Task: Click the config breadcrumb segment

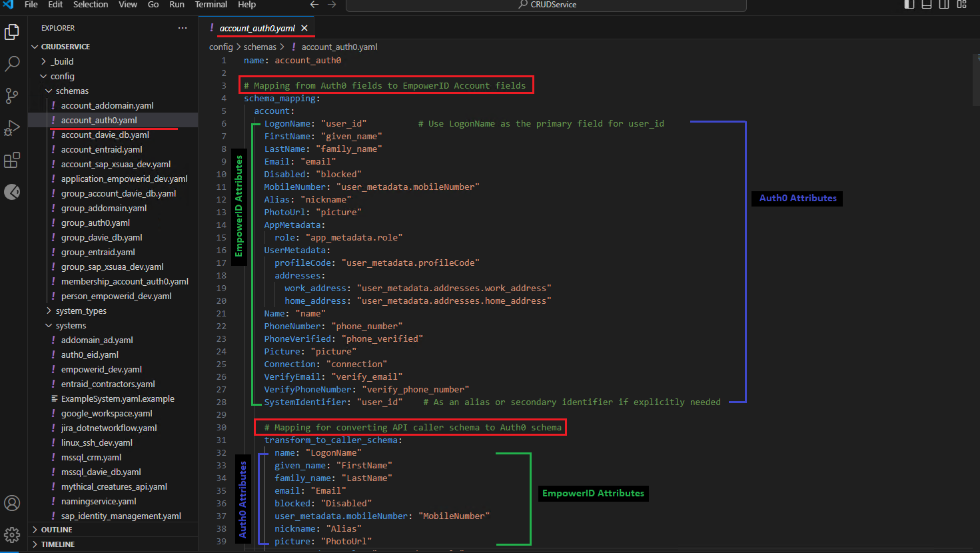Action: coord(221,47)
